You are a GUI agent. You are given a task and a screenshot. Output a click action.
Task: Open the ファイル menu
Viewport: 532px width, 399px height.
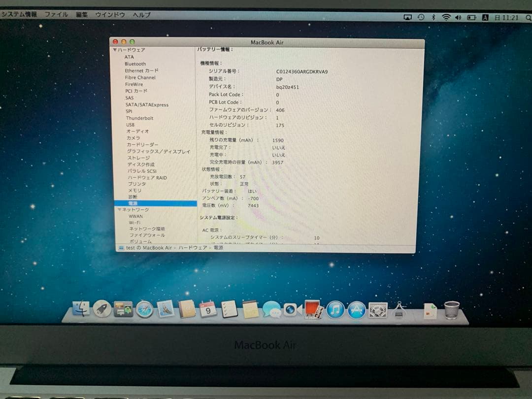(57, 14)
